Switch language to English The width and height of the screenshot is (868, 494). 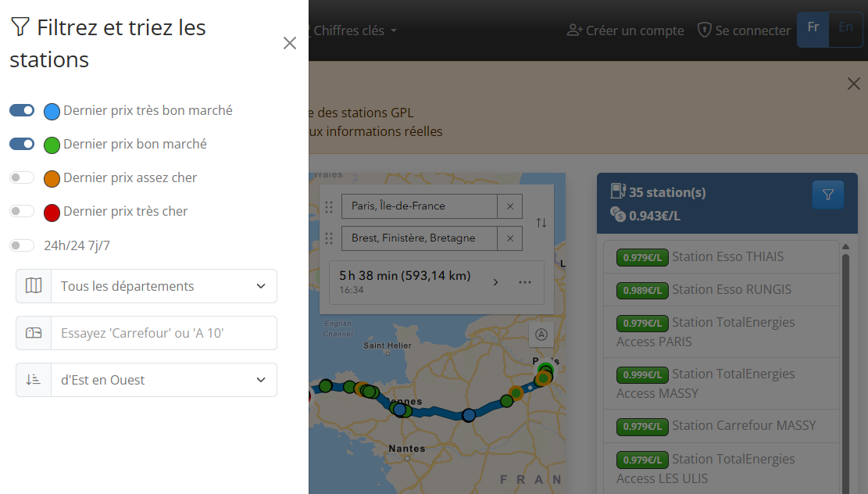[x=845, y=27]
